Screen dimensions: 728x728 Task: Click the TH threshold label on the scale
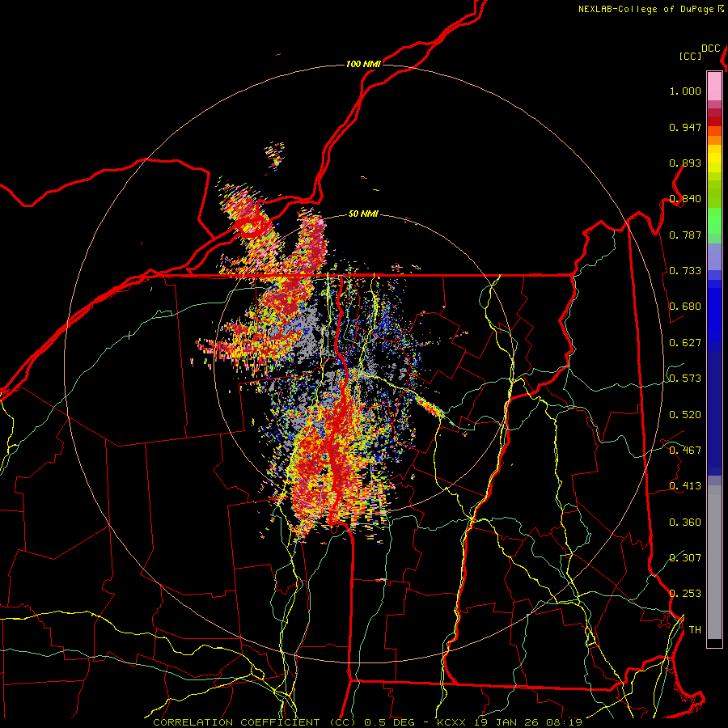[695, 630]
